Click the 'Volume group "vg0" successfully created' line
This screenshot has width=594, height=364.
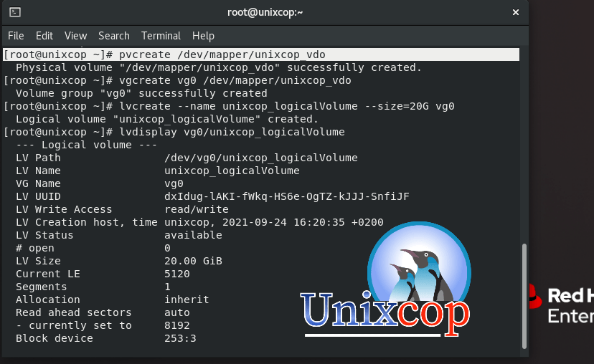141,93
